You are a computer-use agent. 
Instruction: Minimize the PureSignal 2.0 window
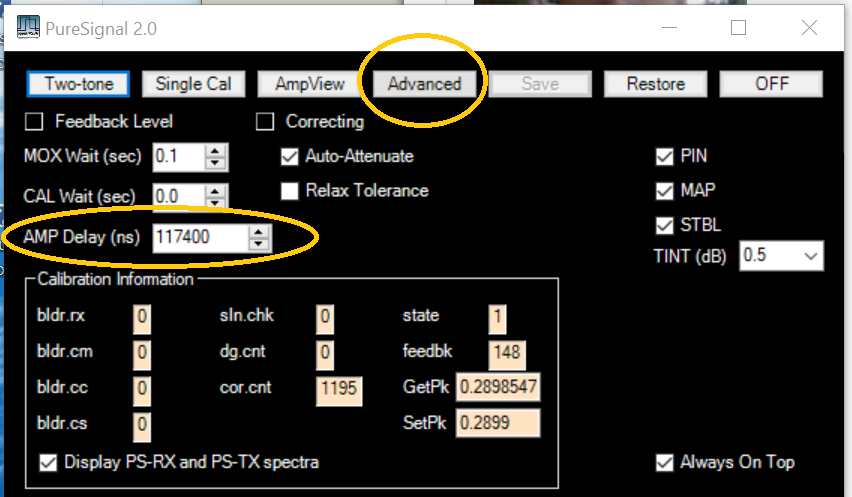(x=669, y=27)
